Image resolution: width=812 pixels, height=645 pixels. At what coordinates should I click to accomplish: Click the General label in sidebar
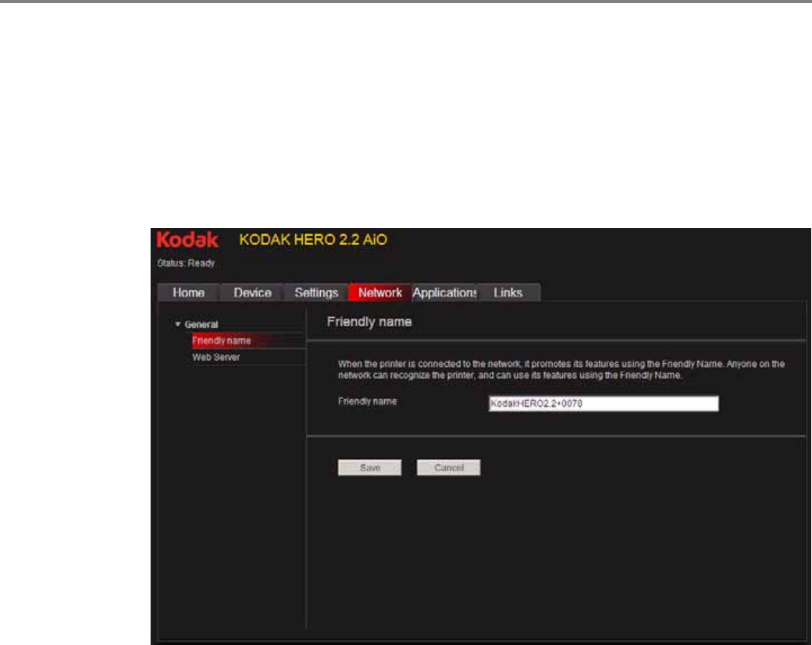201,325
